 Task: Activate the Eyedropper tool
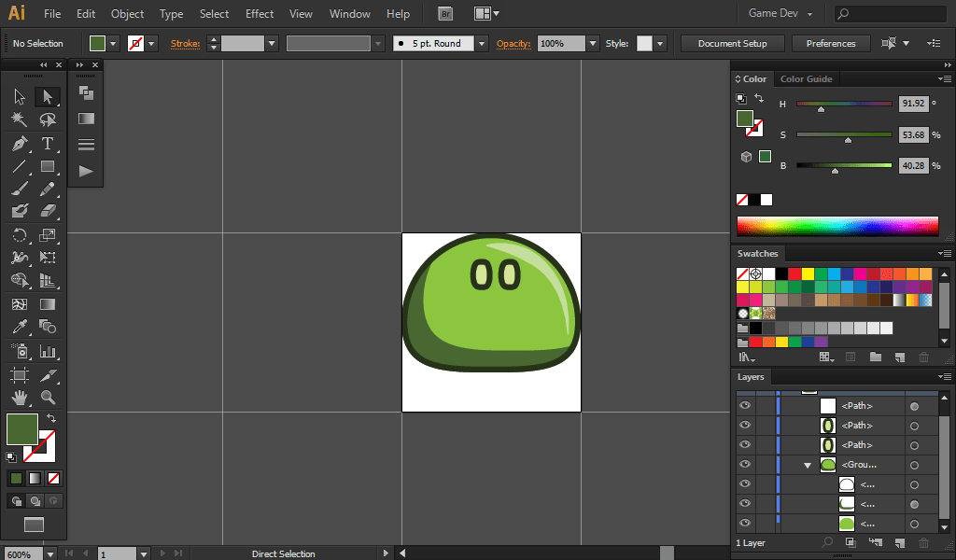(x=20, y=327)
